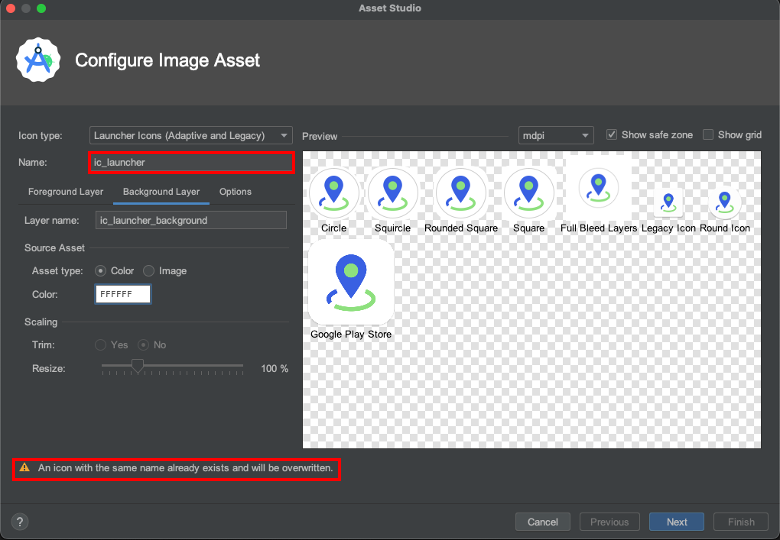This screenshot has width=780, height=540.
Task: Click the Layer name input field
Action: coord(191,220)
